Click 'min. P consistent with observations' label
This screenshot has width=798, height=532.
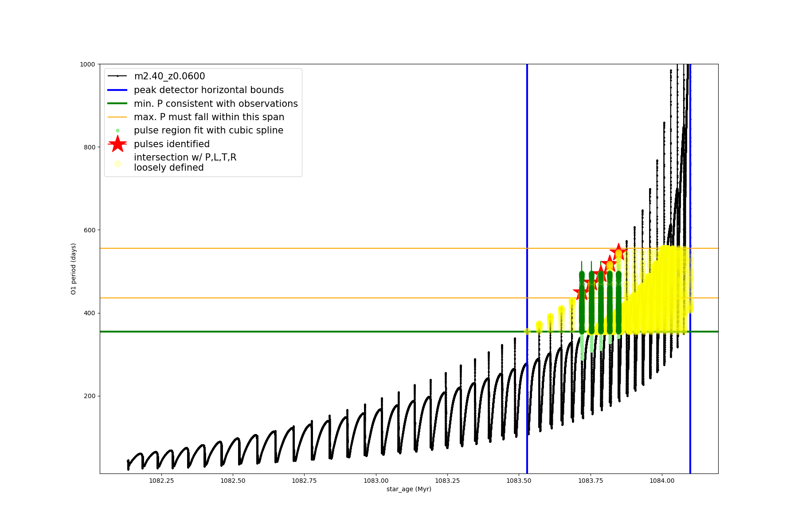pyautogui.click(x=215, y=104)
